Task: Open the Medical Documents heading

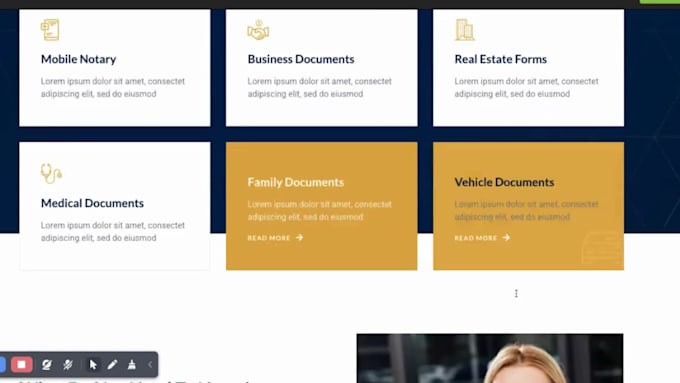Action: coord(92,203)
